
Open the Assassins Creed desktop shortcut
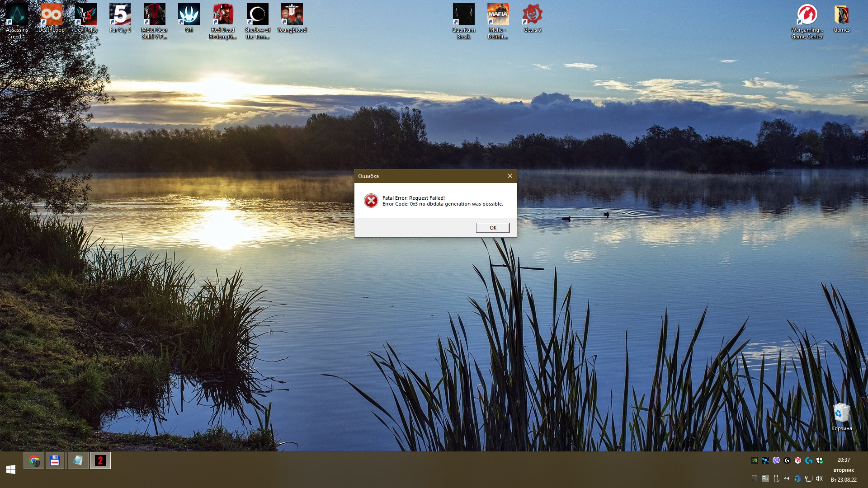(17, 21)
